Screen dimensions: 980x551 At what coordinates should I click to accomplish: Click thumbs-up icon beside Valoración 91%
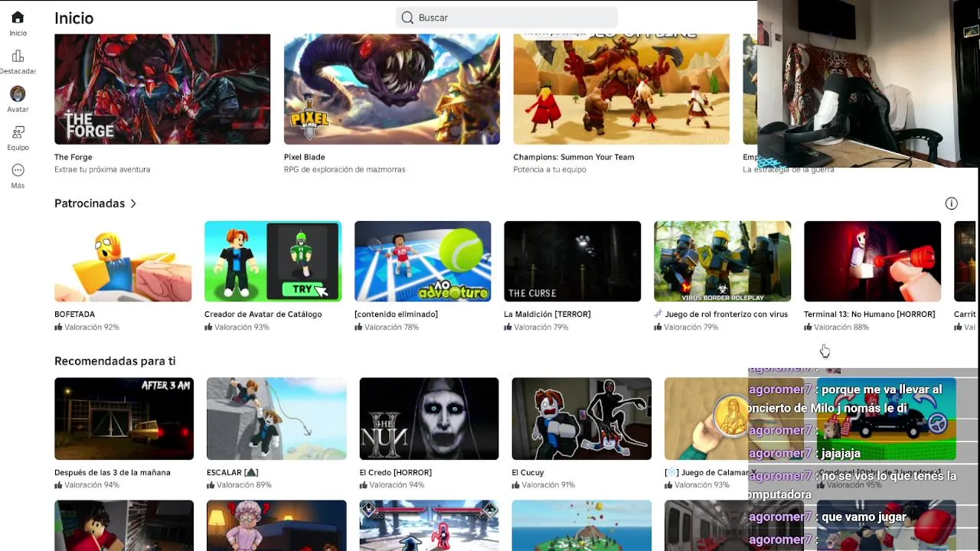[x=516, y=485]
